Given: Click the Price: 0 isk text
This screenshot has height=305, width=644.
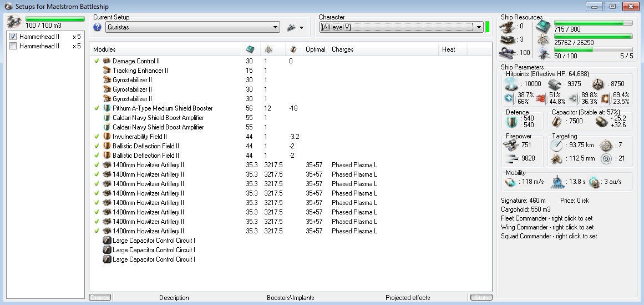Looking at the screenshot, I should click(575, 201).
